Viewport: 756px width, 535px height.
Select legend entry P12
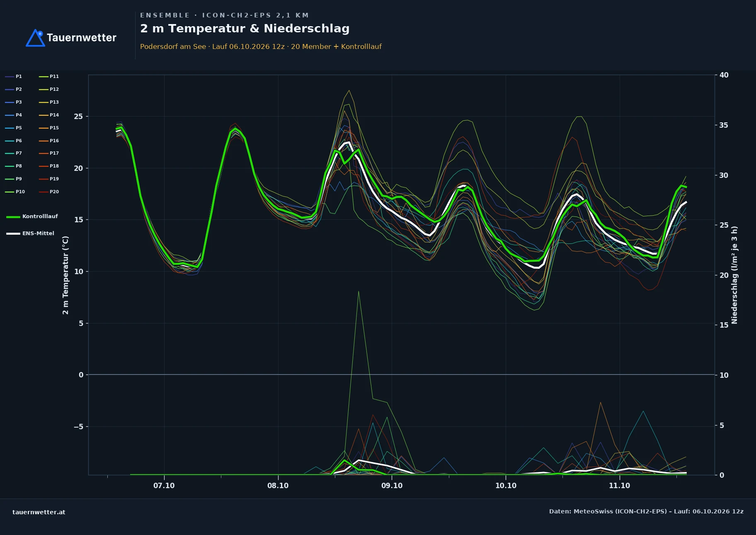click(49, 89)
